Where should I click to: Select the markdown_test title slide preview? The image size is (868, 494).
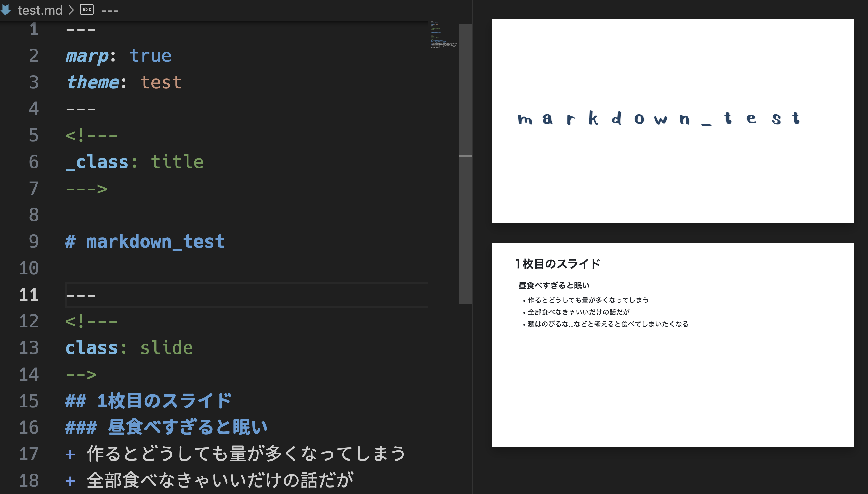(x=673, y=121)
